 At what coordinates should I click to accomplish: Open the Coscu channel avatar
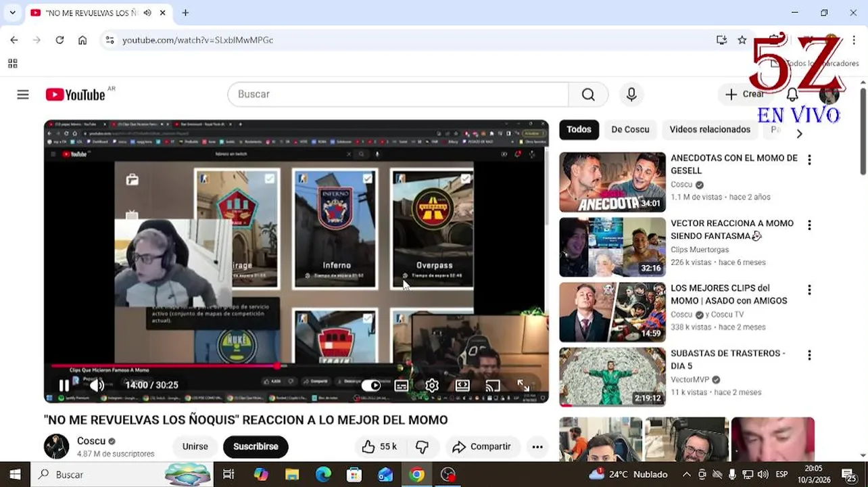57,446
